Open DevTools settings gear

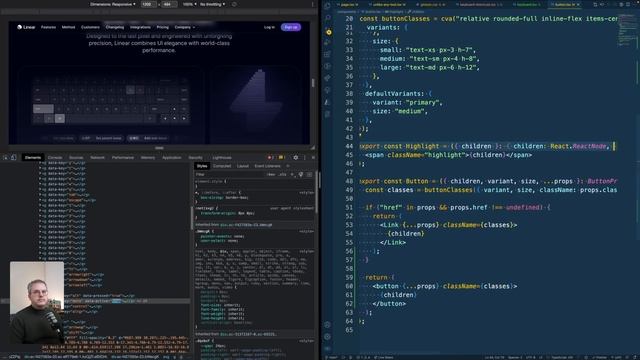point(296,158)
